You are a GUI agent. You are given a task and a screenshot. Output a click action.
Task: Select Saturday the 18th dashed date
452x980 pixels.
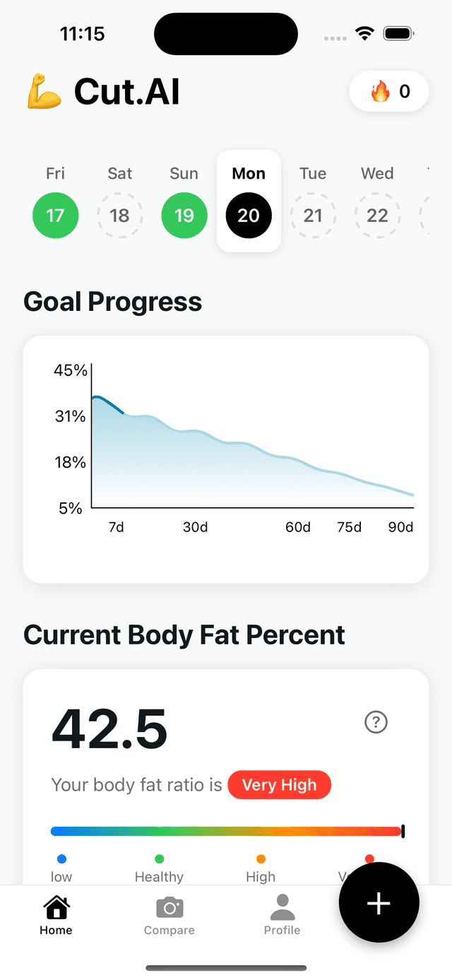tap(120, 215)
